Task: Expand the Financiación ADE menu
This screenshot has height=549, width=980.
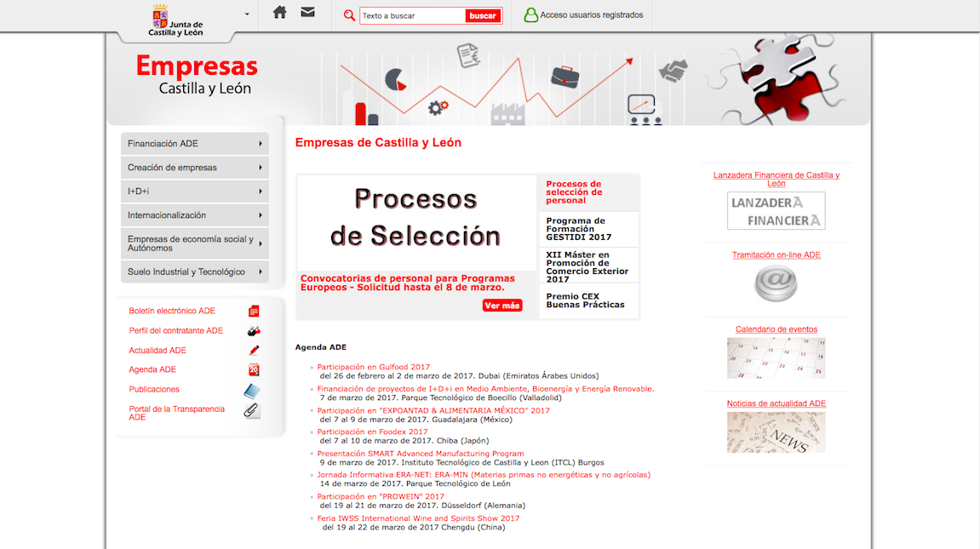Action: (x=260, y=144)
